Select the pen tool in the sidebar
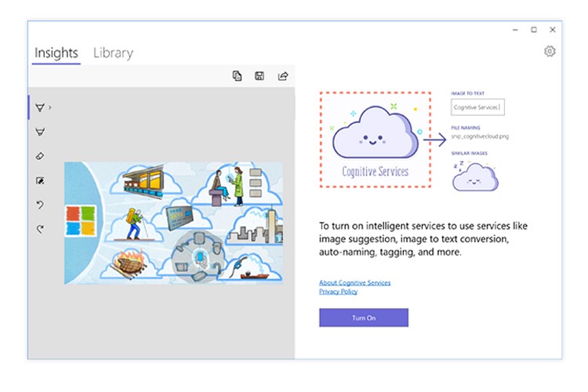The height and width of the screenshot is (392, 588). 40,107
